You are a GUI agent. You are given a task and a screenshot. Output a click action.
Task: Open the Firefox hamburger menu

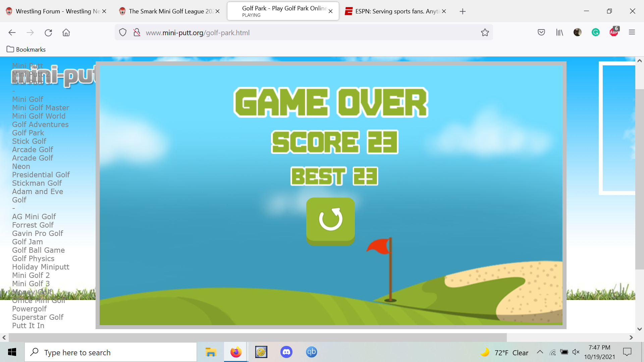[632, 33]
